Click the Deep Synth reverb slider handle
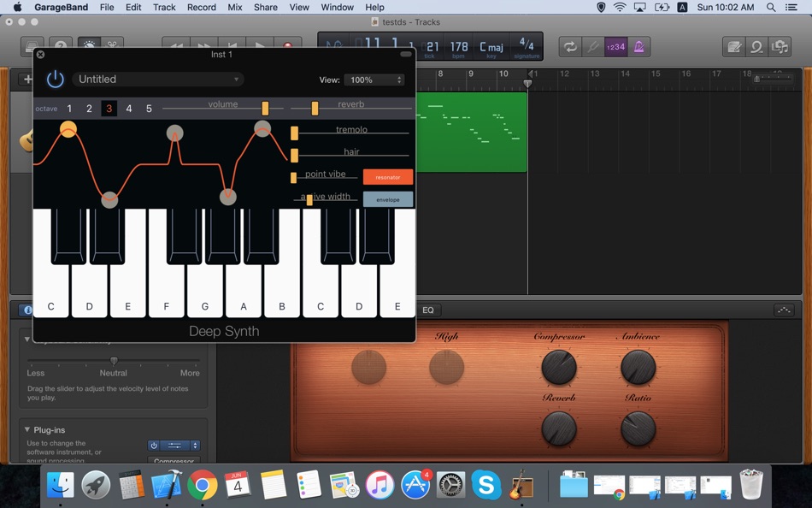The width and height of the screenshot is (812, 508). [315, 108]
